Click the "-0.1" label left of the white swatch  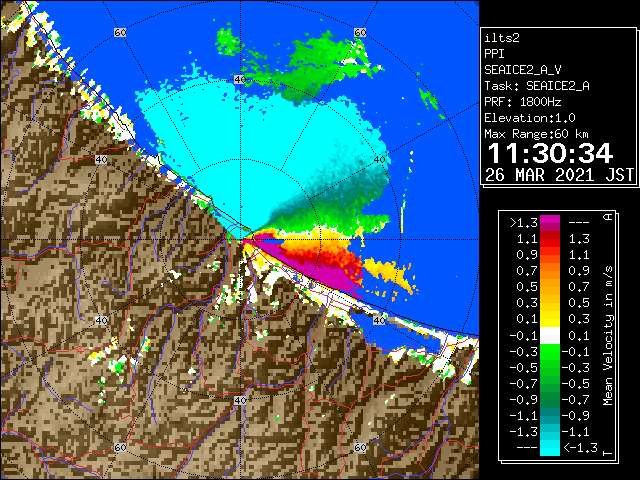[x=524, y=336]
